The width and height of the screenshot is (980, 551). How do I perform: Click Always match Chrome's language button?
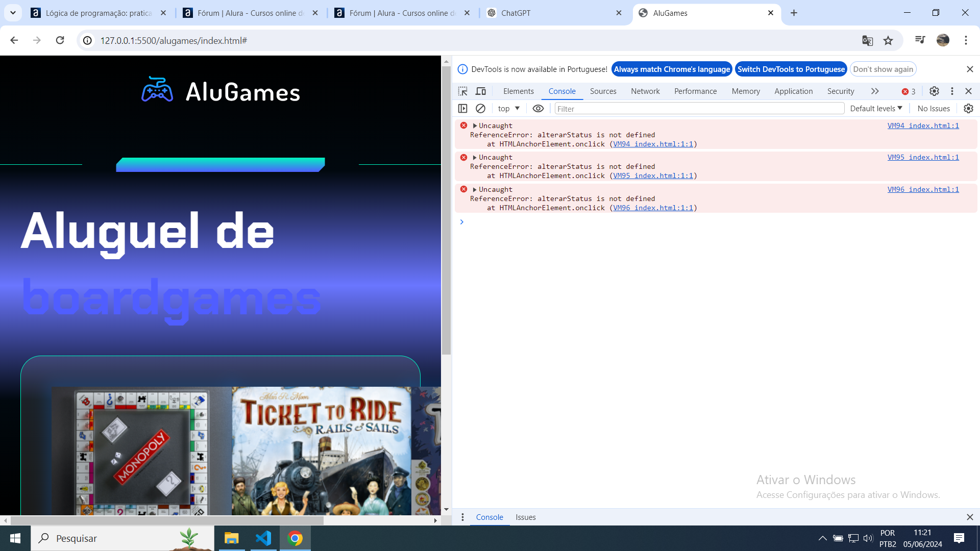[672, 69]
